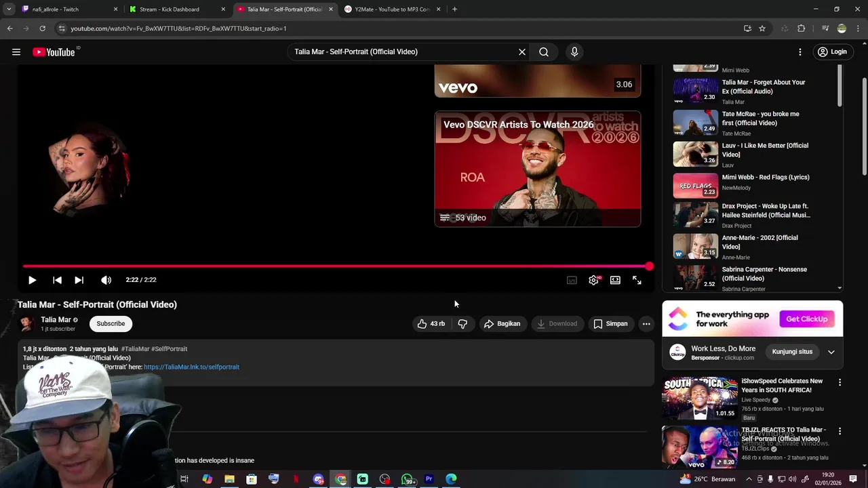This screenshot has height=488, width=868.
Task: Sign in with the Login button
Action: coord(832,52)
